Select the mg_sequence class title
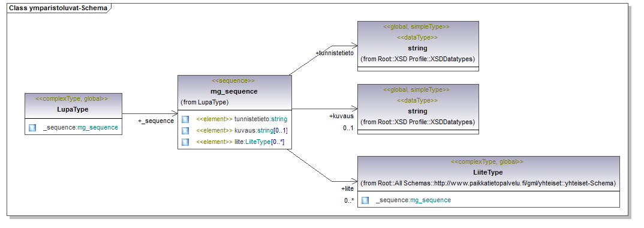This screenshot has height=228, width=644. [234, 91]
